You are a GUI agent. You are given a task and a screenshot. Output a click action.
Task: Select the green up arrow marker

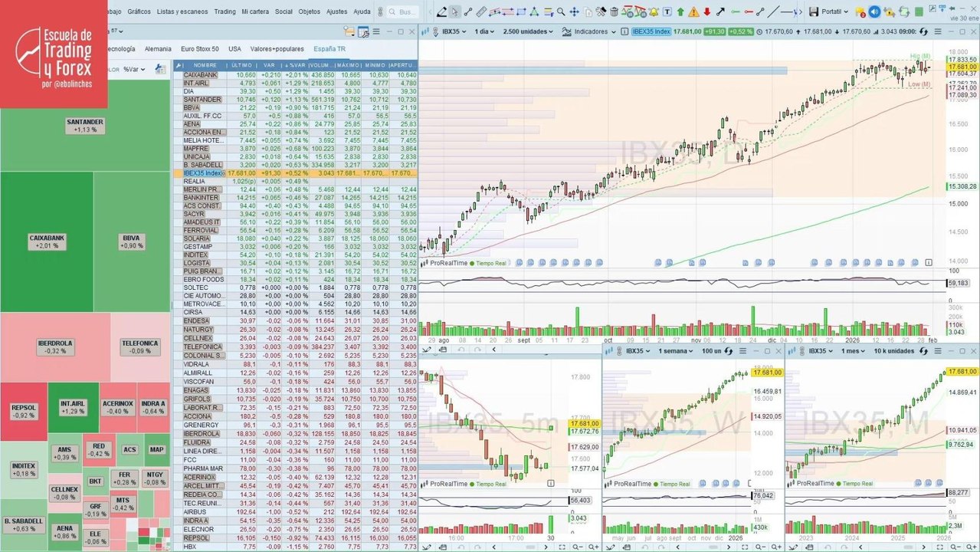pos(680,11)
